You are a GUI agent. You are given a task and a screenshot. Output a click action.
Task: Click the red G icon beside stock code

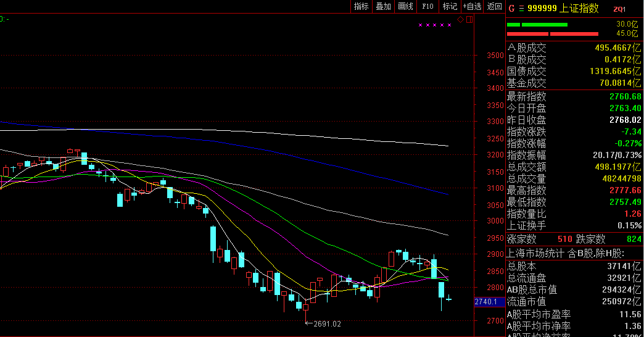click(x=511, y=9)
